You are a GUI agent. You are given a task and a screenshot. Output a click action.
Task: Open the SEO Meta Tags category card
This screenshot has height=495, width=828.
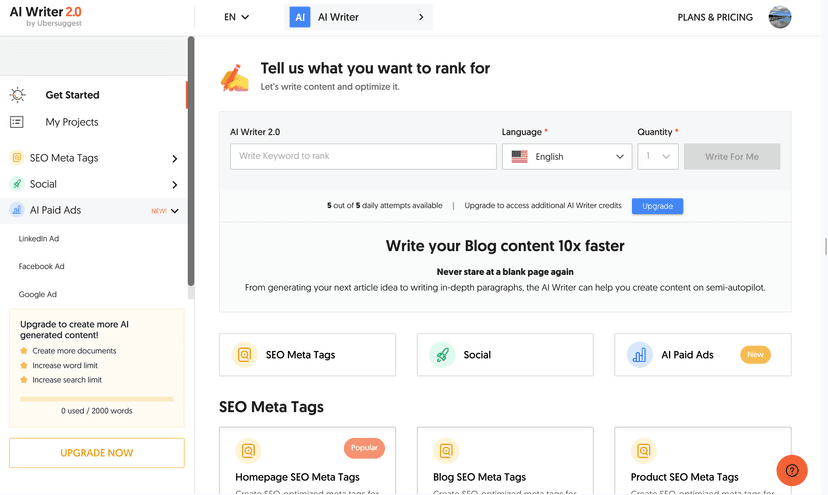(307, 354)
